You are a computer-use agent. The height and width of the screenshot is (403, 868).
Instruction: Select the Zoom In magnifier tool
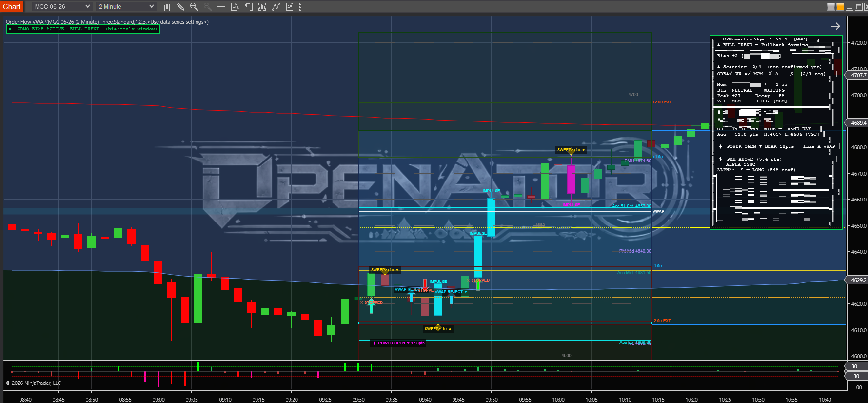[194, 7]
